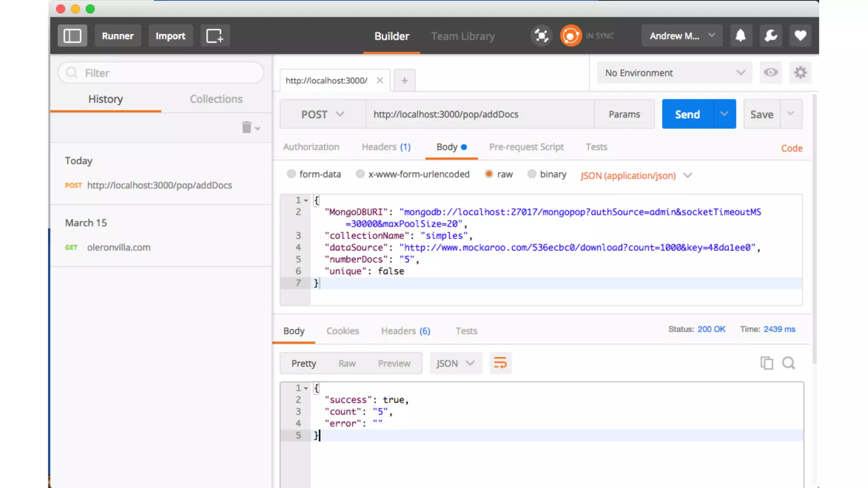Expand the No Environment selector
The image size is (868, 488).
click(x=674, y=73)
